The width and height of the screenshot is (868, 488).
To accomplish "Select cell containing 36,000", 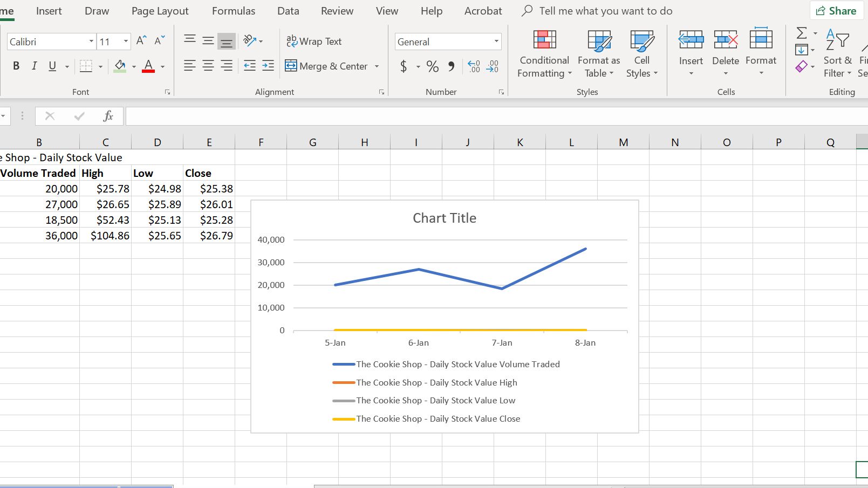I will pyautogui.click(x=39, y=236).
